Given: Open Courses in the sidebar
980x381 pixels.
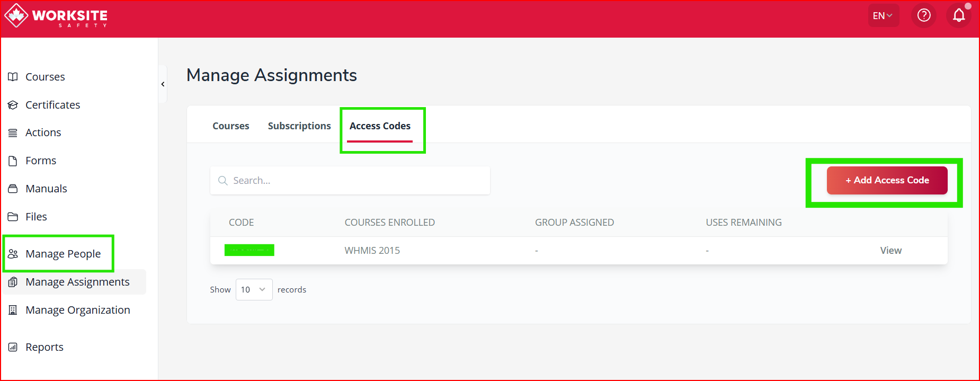Looking at the screenshot, I should 45,77.
